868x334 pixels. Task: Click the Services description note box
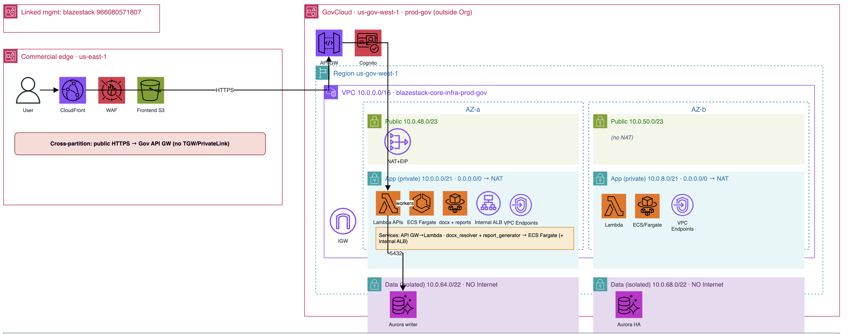(x=474, y=238)
